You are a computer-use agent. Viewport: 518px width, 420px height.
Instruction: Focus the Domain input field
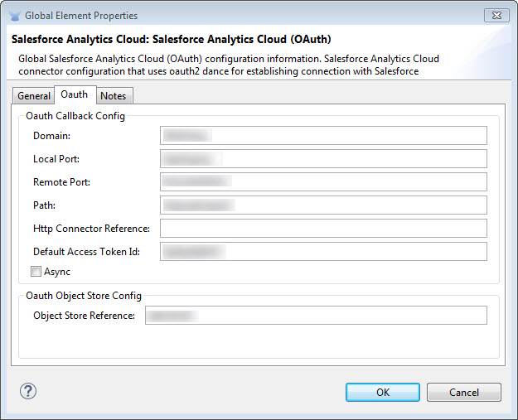point(323,135)
